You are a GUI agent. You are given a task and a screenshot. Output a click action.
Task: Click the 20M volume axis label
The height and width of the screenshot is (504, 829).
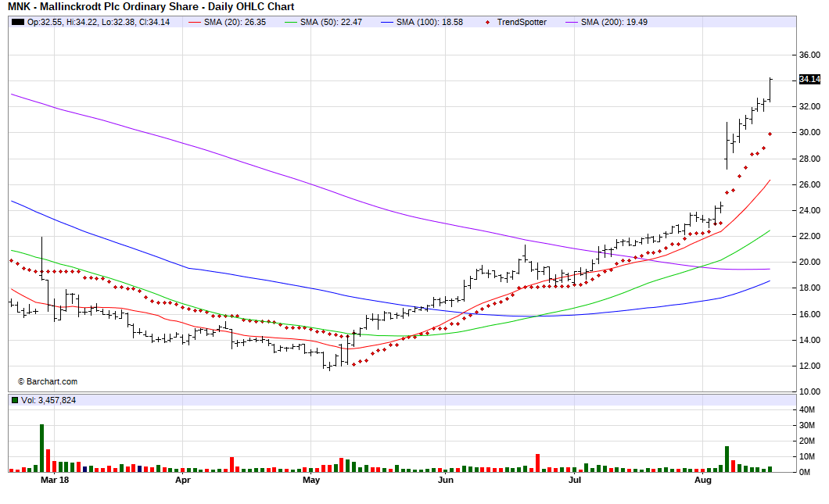(x=807, y=441)
